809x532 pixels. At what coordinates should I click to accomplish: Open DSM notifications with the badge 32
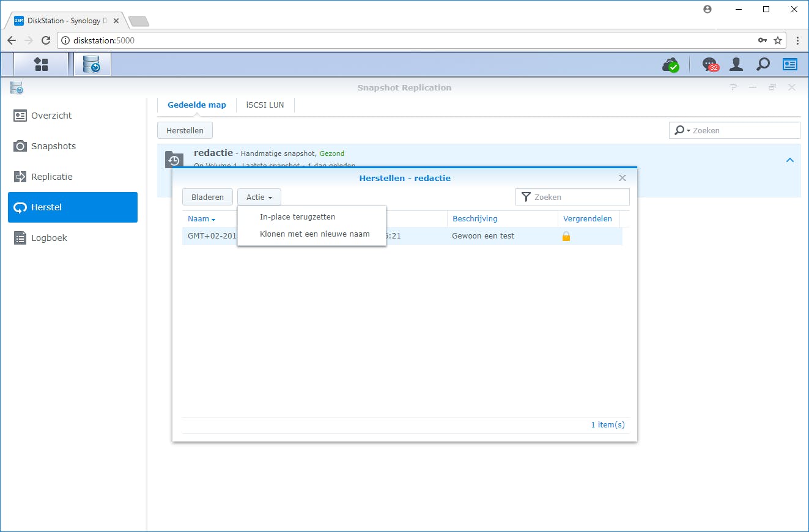709,64
